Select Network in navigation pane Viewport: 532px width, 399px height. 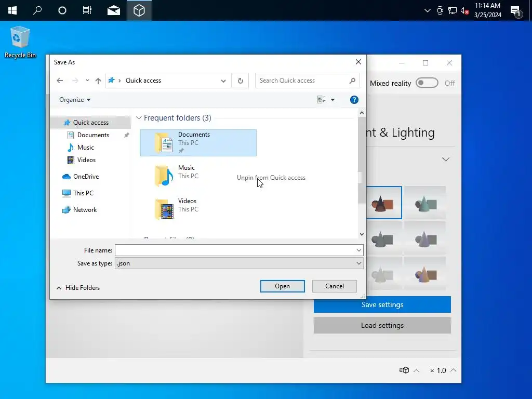click(85, 210)
